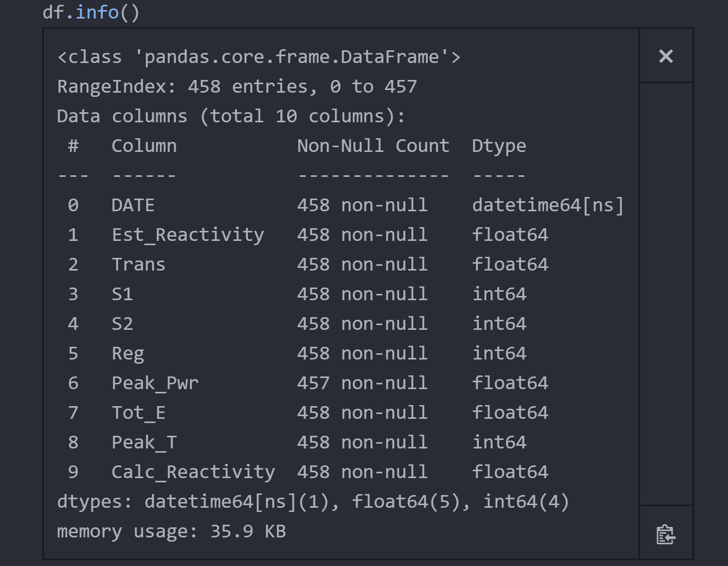Click on the df.info() code line
This screenshot has width=728, height=566.
(x=91, y=12)
